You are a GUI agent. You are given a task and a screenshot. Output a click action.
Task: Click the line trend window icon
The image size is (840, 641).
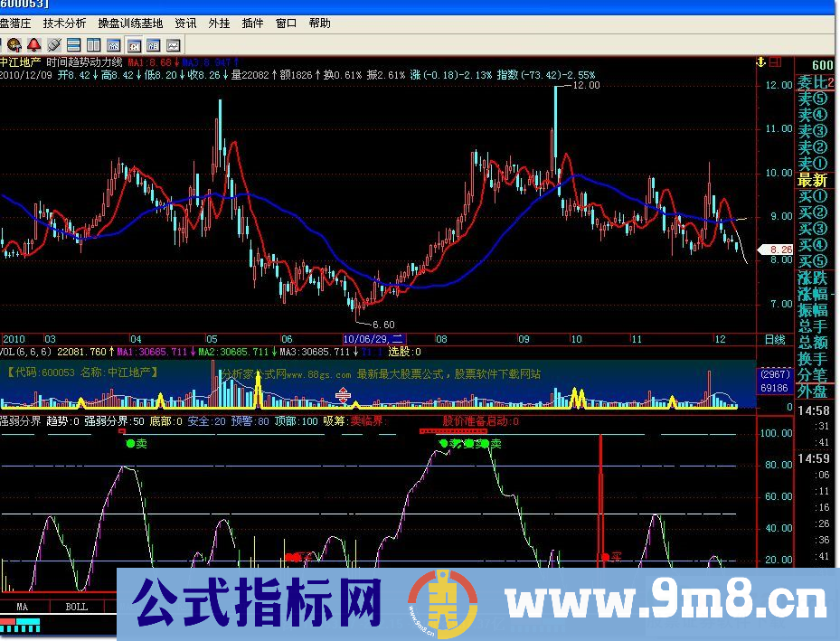173,45
